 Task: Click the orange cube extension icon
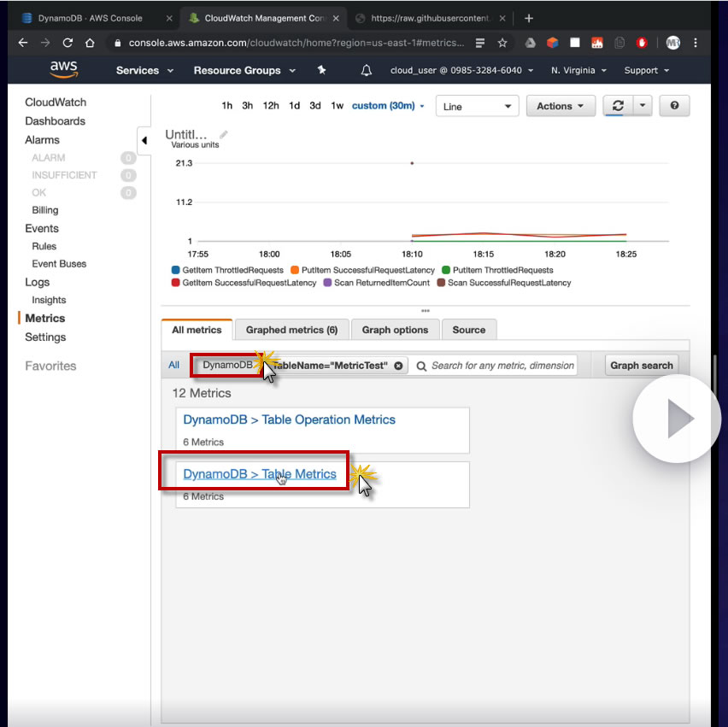[553, 43]
